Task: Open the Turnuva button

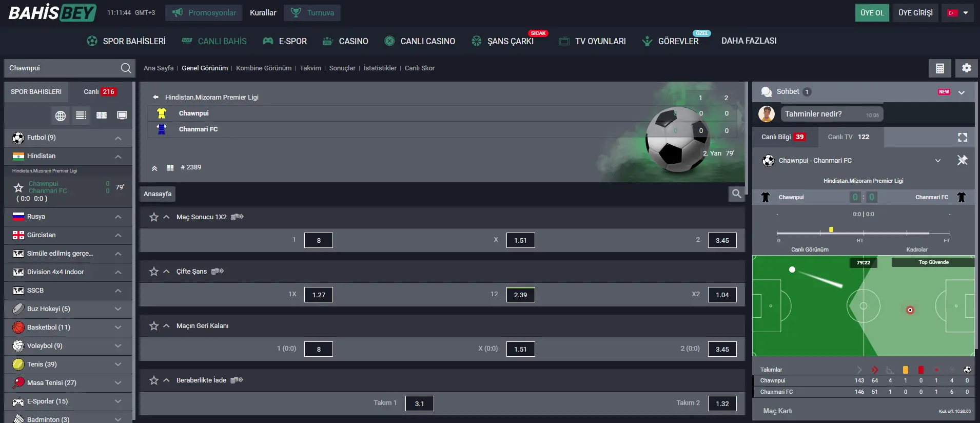Action: (312, 13)
